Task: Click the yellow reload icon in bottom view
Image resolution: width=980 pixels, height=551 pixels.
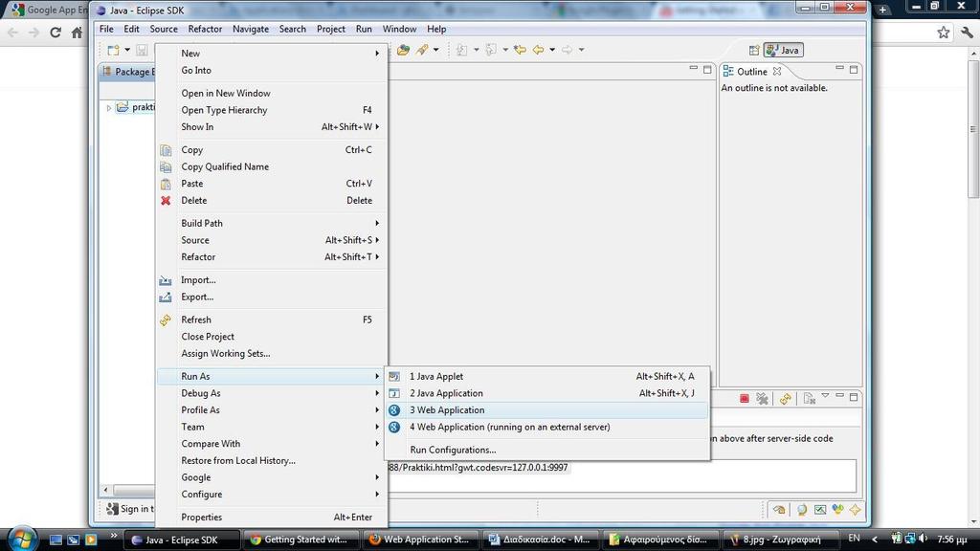Action: [786, 398]
